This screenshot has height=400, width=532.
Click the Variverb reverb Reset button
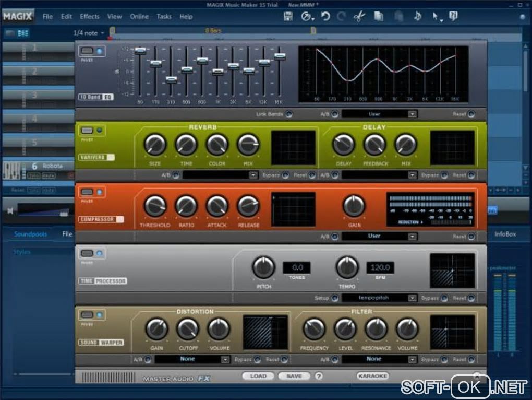pyautogui.click(x=312, y=175)
